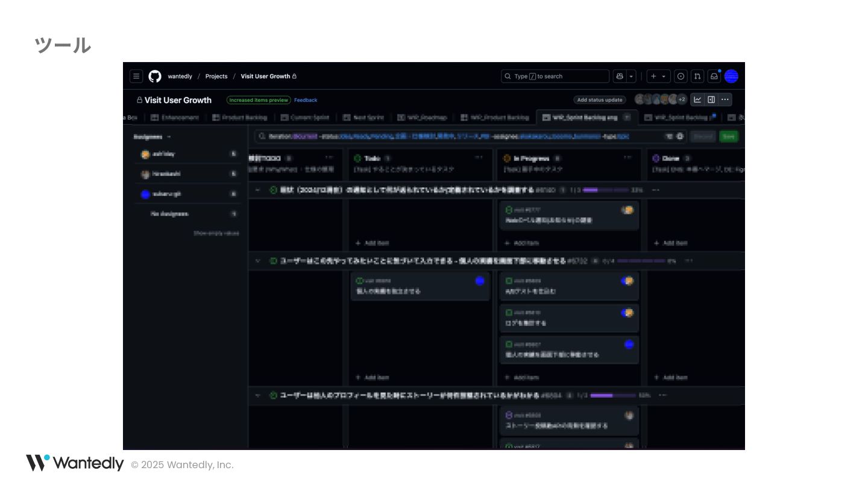
Task: Click the green Todo status circle icon
Action: tap(357, 158)
